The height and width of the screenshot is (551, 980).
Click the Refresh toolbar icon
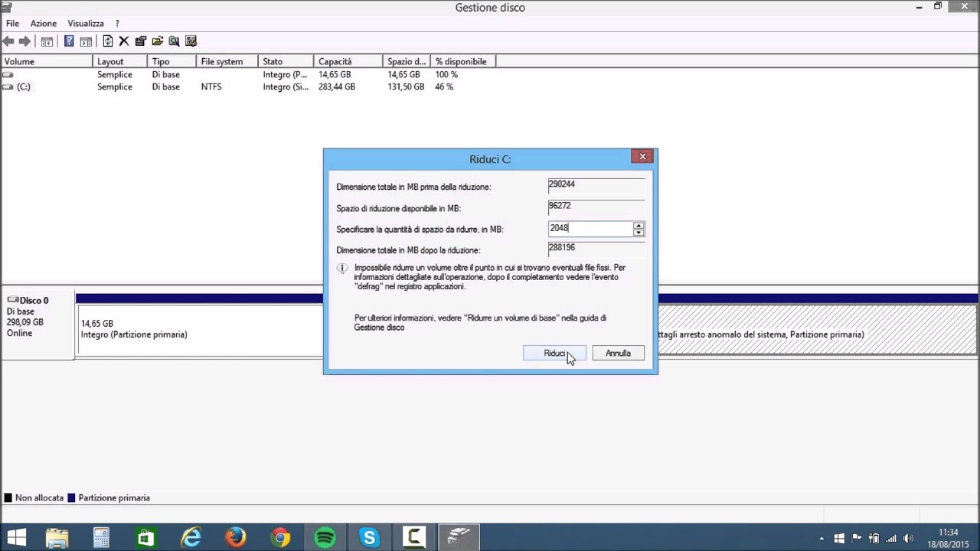[108, 41]
